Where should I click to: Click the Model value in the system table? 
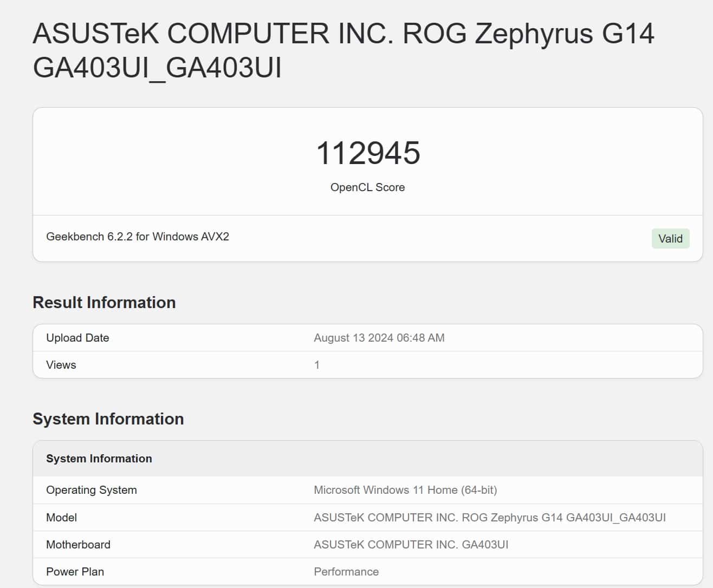[x=489, y=518]
